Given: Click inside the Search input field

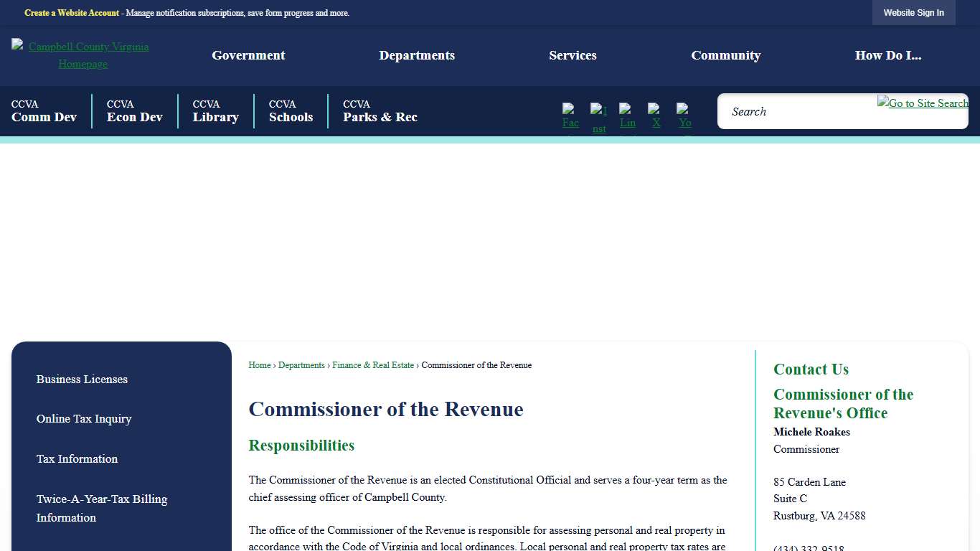Looking at the screenshot, I should pos(796,111).
